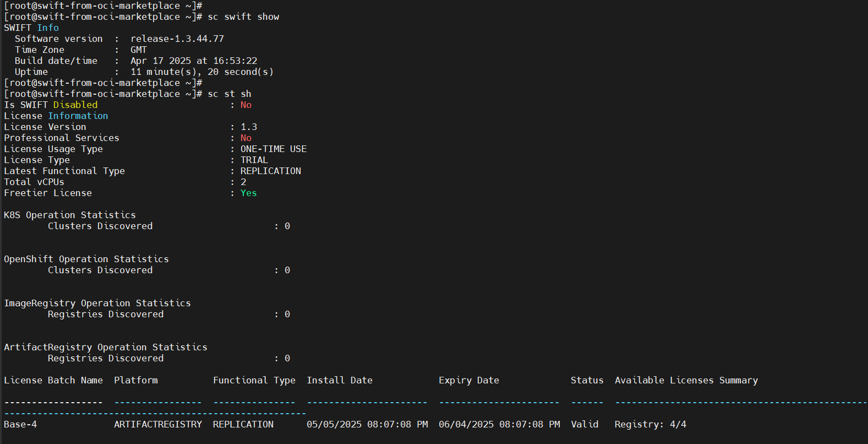Select the 'Status' column header

click(587, 380)
